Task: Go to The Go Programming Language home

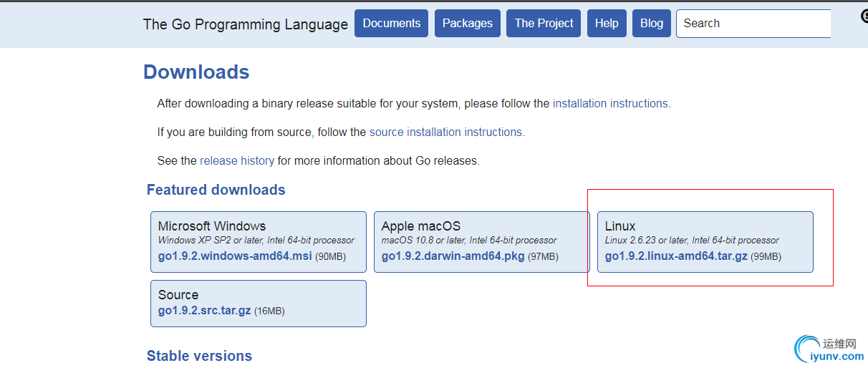Action: tap(246, 24)
